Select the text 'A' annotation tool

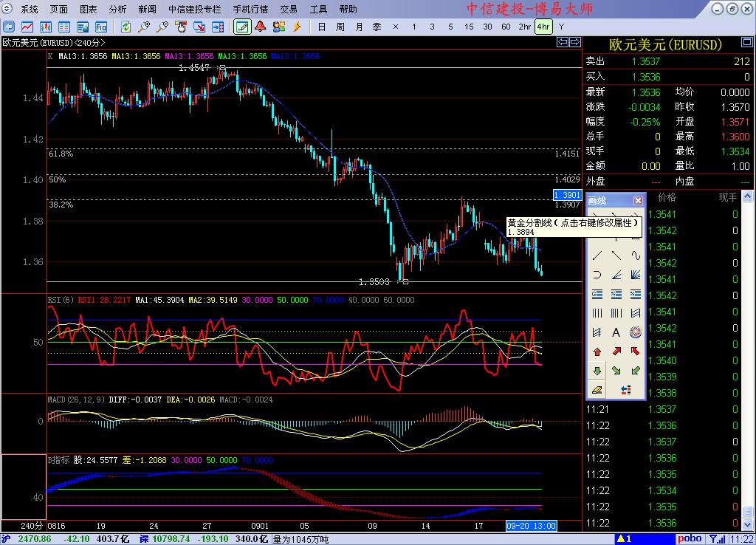[x=616, y=332]
